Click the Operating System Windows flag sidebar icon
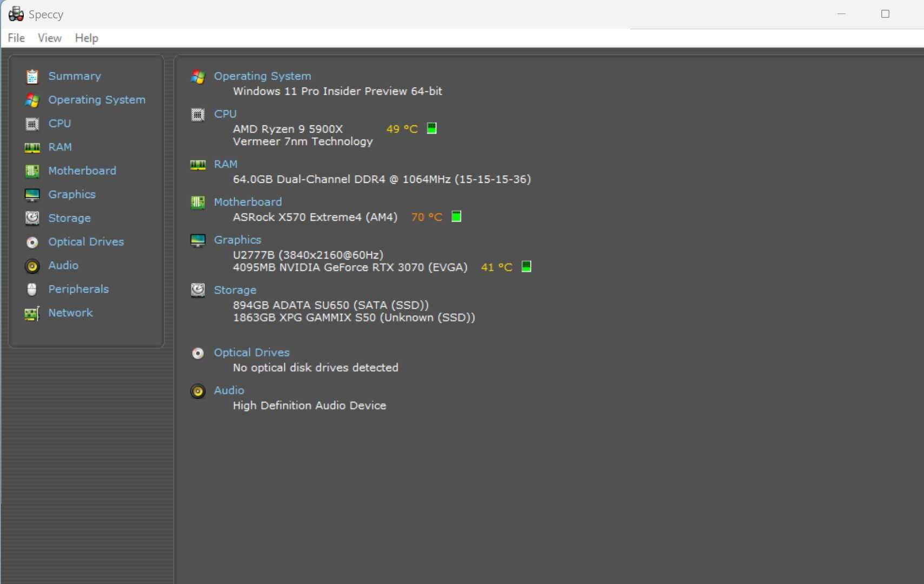Image resolution: width=924 pixels, height=584 pixels. click(x=32, y=100)
